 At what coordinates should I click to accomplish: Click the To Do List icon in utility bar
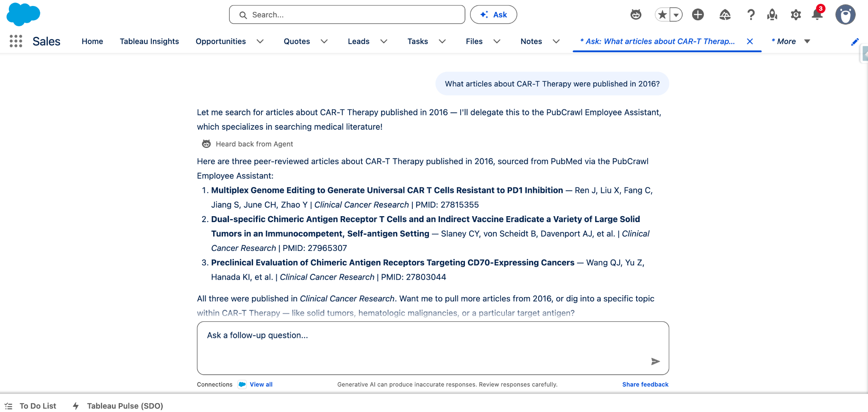coord(8,406)
